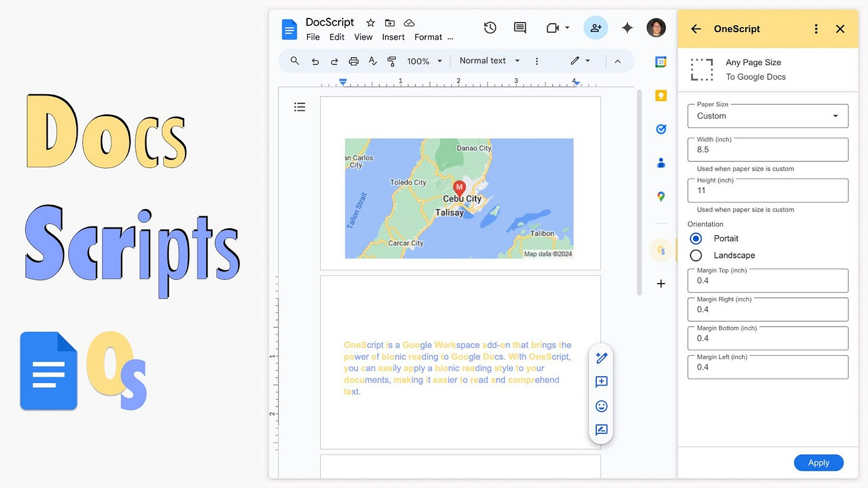Open Google Calendar in side panel
Viewport: 868px width, 488px height.
(x=661, y=62)
